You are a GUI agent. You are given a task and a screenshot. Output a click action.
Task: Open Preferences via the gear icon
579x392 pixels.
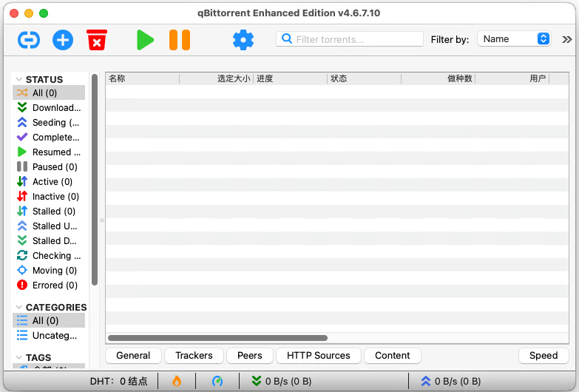pos(243,40)
